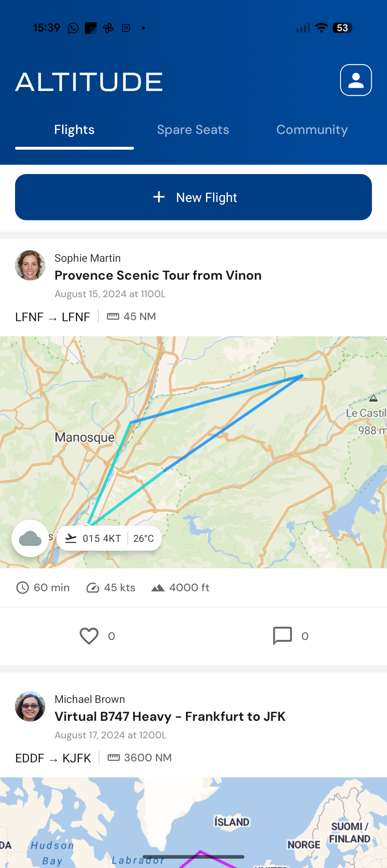The width and height of the screenshot is (387, 868).
Task: Tap the speedometer 45 kts icon
Action: pos(93,588)
